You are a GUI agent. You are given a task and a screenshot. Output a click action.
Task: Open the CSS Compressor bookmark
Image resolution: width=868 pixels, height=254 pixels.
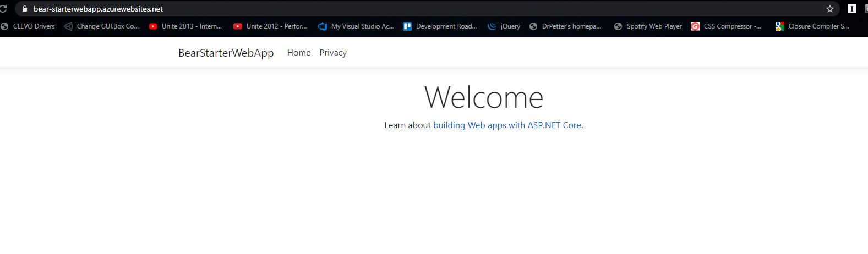click(726, 26)
